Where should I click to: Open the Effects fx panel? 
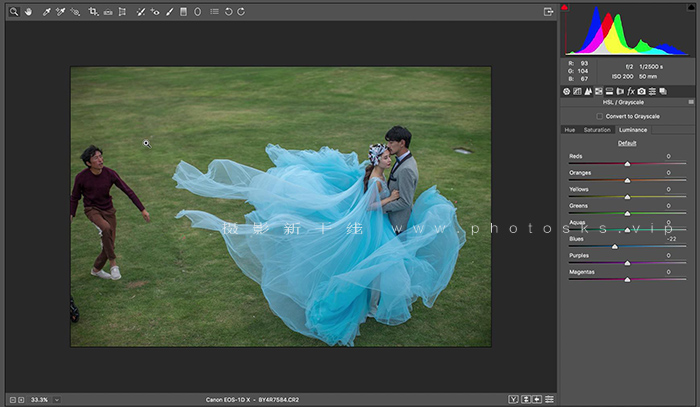pos(631,91)
